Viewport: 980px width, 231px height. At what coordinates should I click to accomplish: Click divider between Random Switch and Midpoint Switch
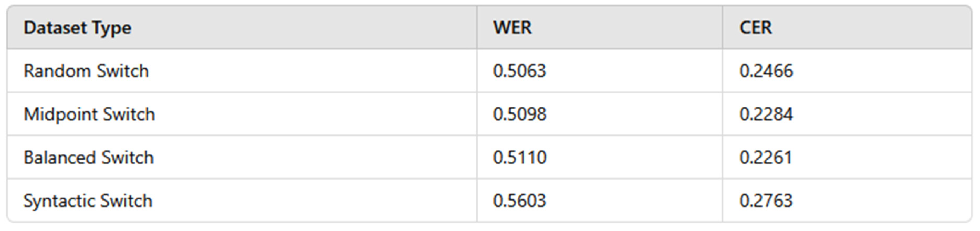point(242,92)
